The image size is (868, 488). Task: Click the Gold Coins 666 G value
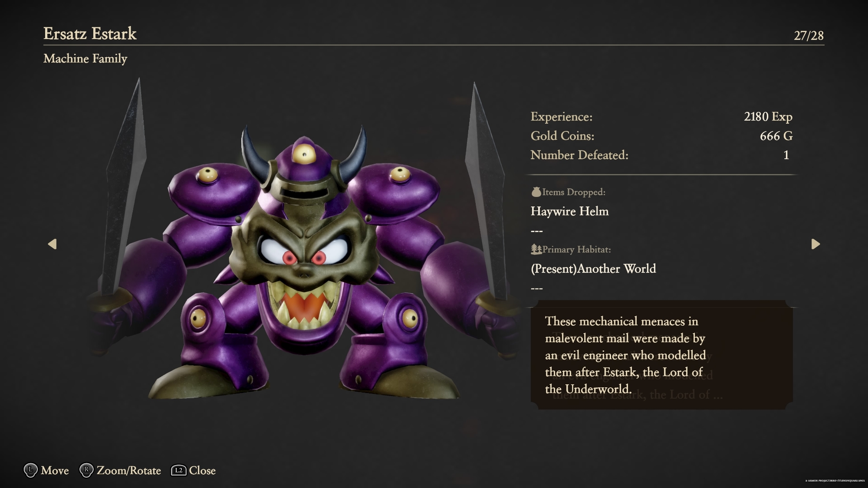776,136
